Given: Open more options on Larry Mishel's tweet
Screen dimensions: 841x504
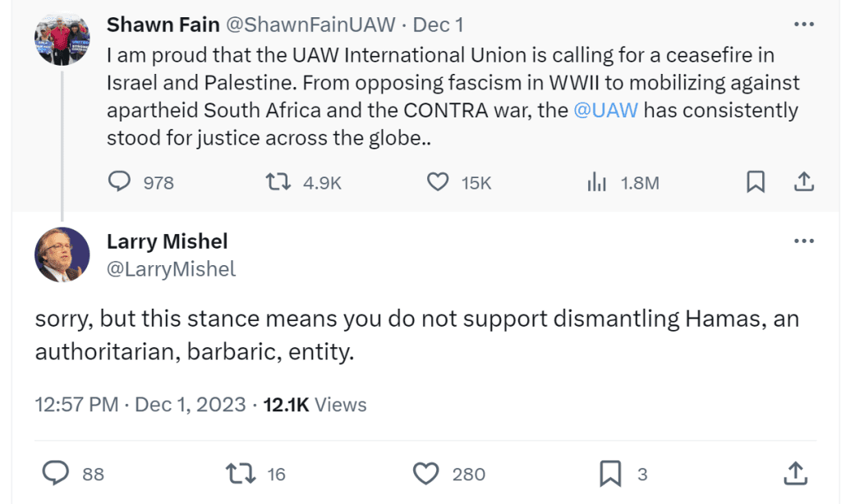Looking at the screenshot, I should pyautogui.click(x=804, y=241).
